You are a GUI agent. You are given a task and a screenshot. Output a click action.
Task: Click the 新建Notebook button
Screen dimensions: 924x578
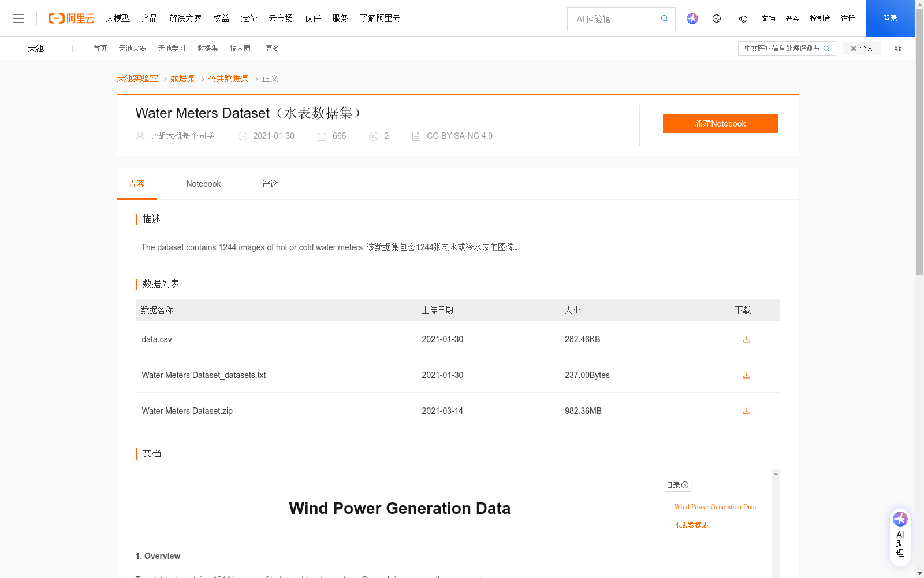click(x=720, y=124)
